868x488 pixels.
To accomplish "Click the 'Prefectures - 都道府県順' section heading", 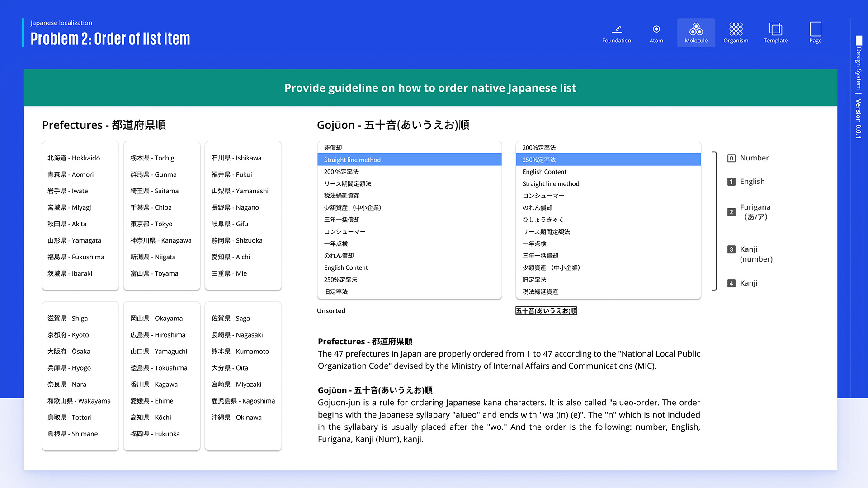I will click(x=104, y=125).
